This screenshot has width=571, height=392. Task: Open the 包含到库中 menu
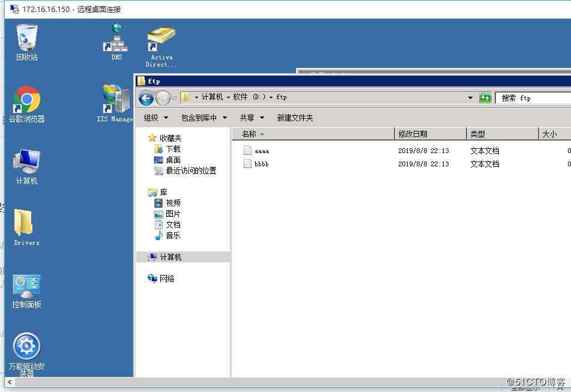204,118
